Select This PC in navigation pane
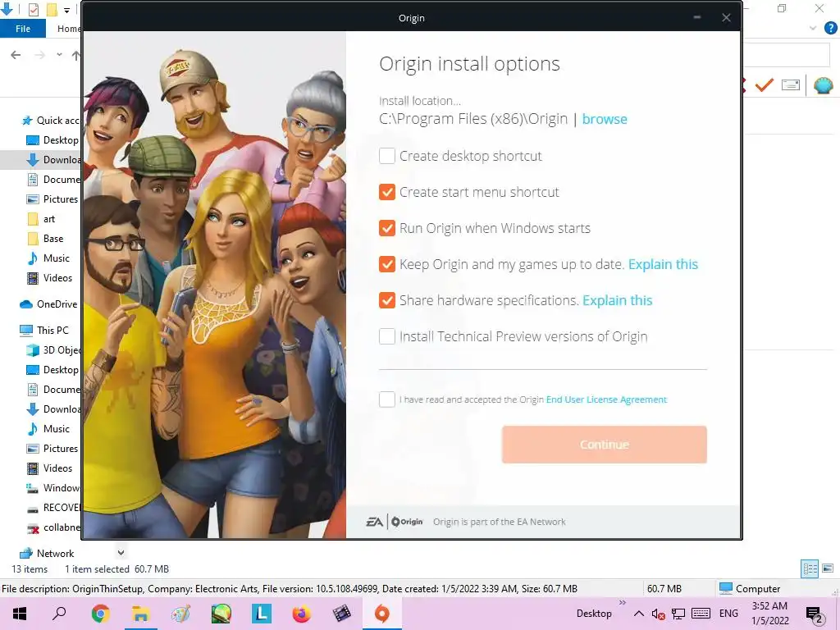 45,330
